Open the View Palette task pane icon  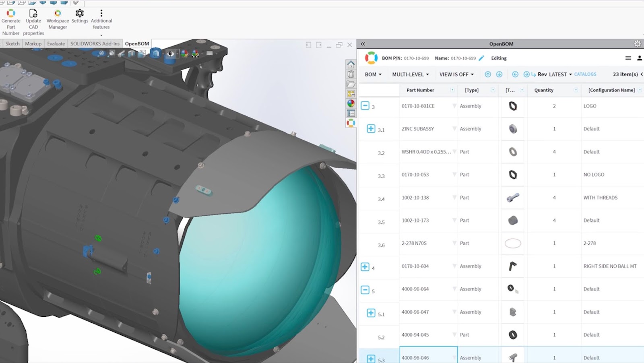click(x=351, y=94)
